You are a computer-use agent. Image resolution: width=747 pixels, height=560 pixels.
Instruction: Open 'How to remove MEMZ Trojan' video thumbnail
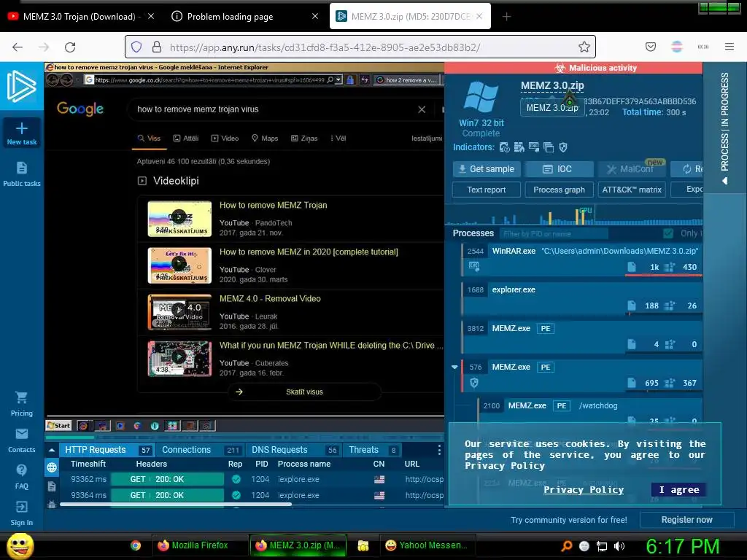pyautogui.click(x=179, y=219)
